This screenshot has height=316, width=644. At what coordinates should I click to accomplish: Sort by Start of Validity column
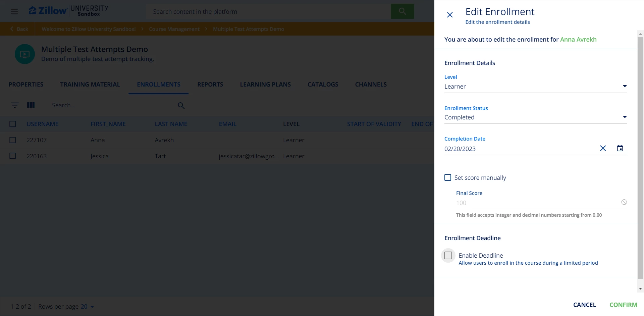[x=374, y=124]
